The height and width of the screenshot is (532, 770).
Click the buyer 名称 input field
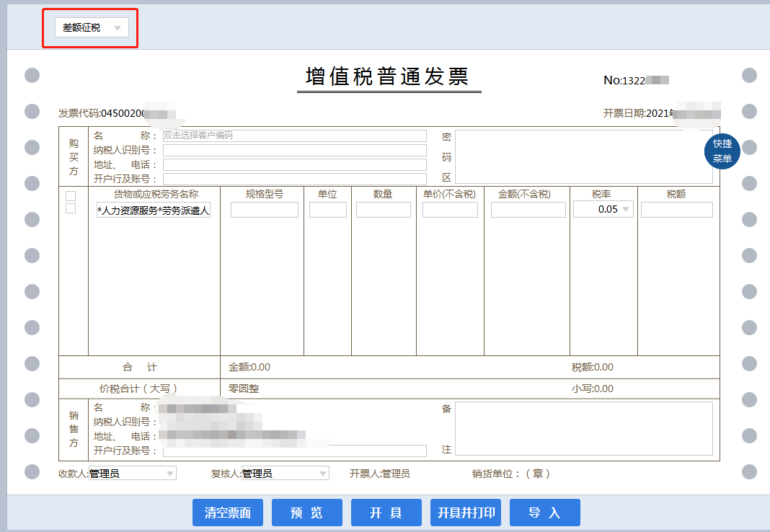294,136
